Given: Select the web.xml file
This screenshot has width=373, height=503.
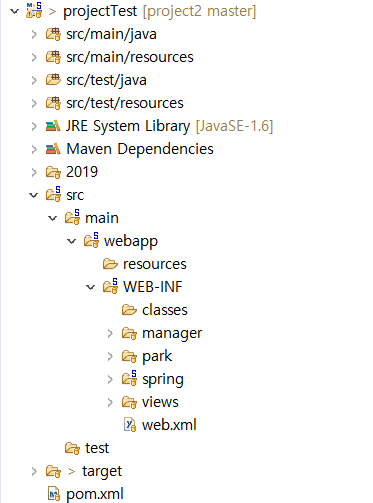Looking at the screenshot, I should (x=169, y=425).
